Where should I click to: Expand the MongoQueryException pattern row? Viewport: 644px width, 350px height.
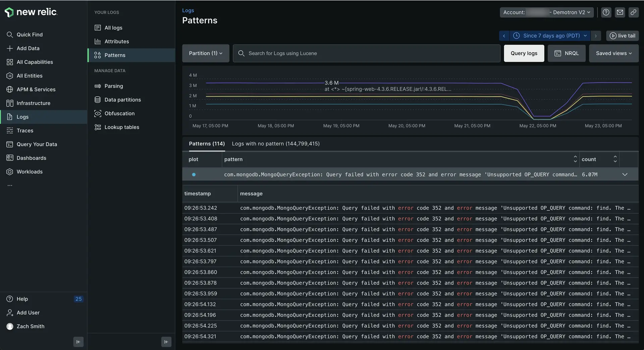(x=625, y=174)
